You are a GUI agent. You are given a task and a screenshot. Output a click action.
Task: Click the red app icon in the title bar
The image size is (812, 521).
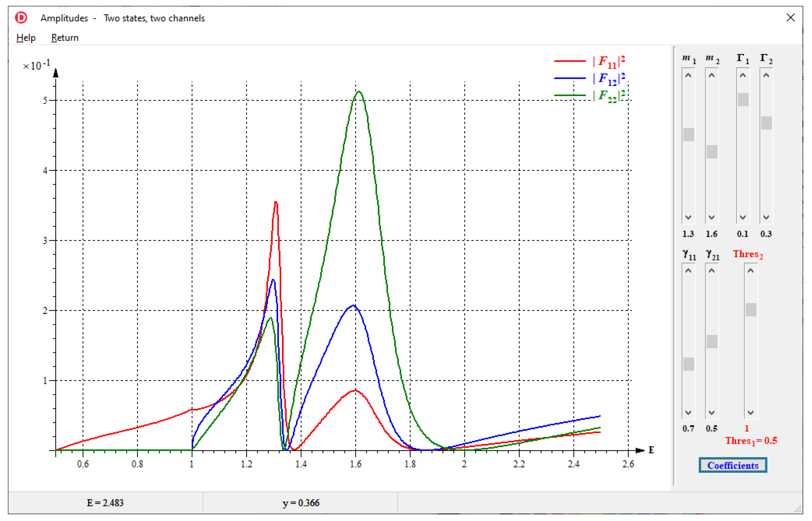21,18
